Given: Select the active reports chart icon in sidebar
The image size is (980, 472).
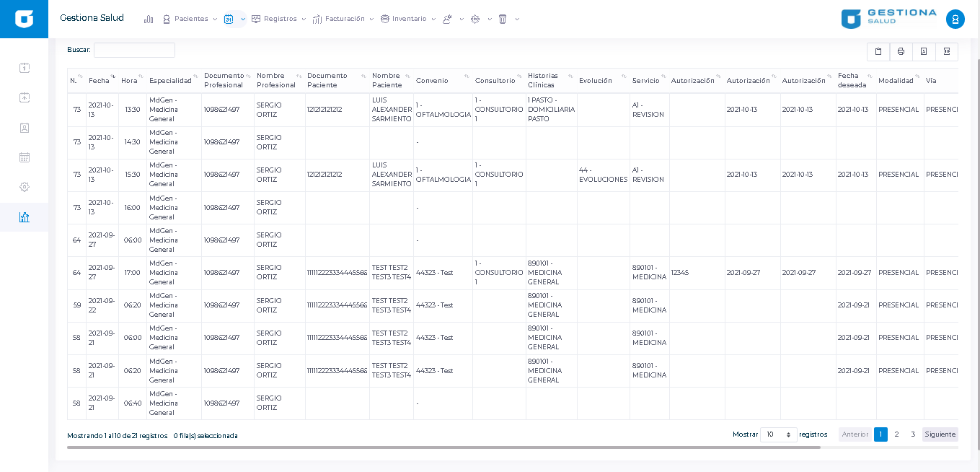Looking at the screenshot, I should (25, 217).
